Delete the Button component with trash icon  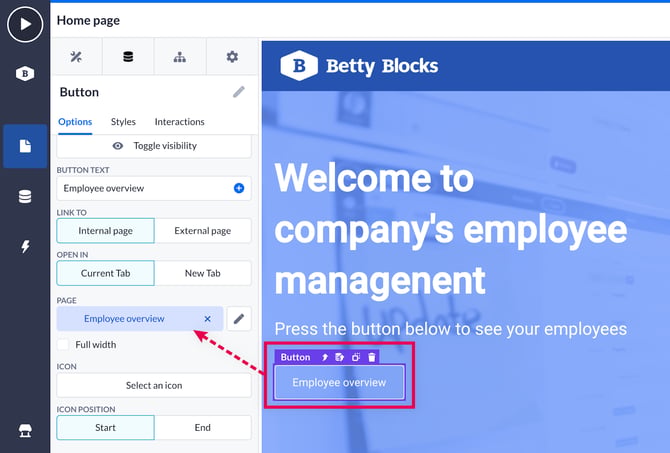pos(372,357)
